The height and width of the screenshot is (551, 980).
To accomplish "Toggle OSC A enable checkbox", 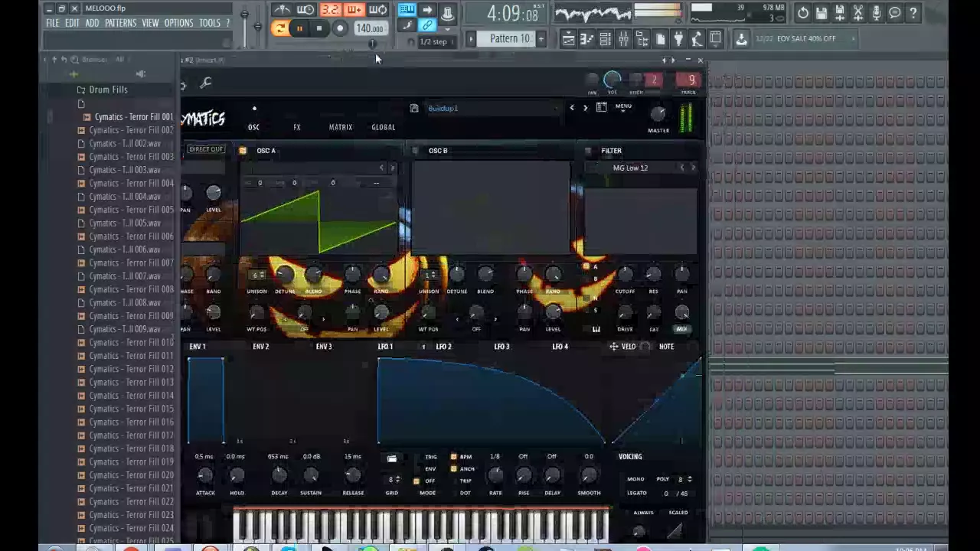I will pos(243,151).
